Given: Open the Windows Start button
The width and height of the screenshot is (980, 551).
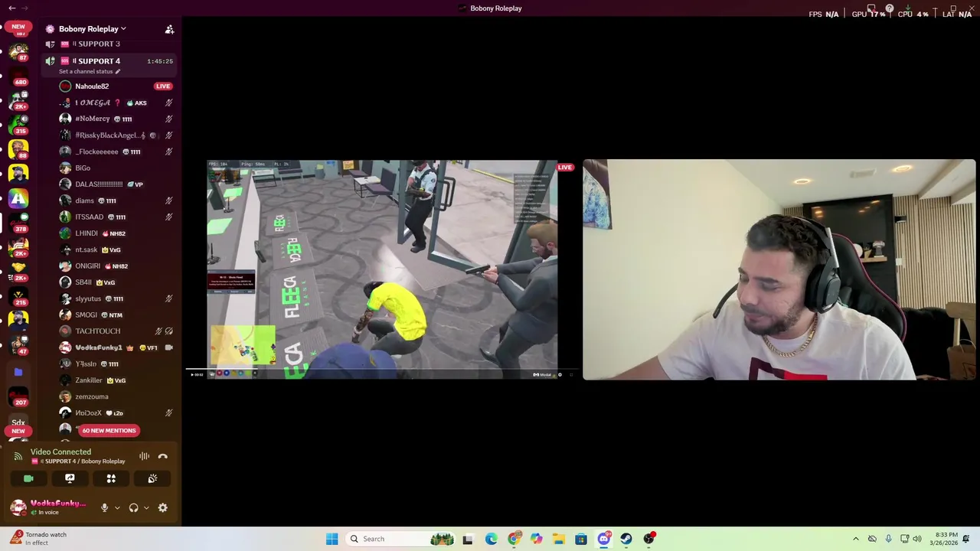Looking at the screenshot, I should point(332,539).
